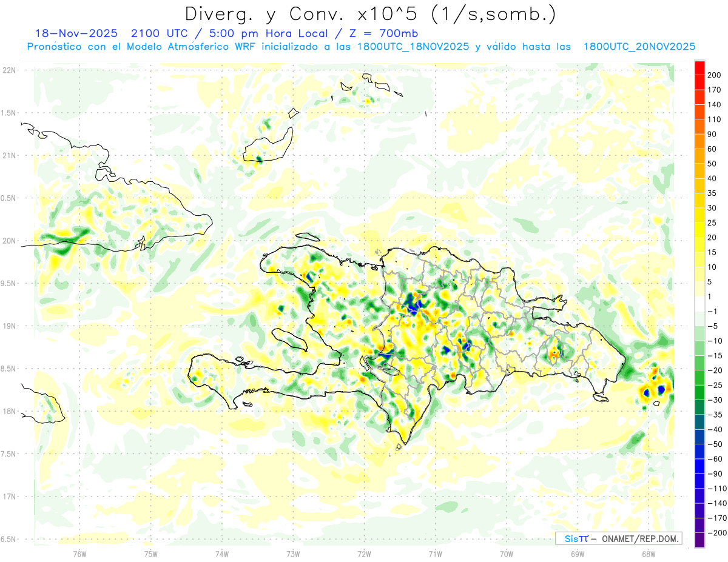Screen dimensions: 728x562
Task: Click the initialization time '1800UTC_18NOV2025'
Action: 414,47
